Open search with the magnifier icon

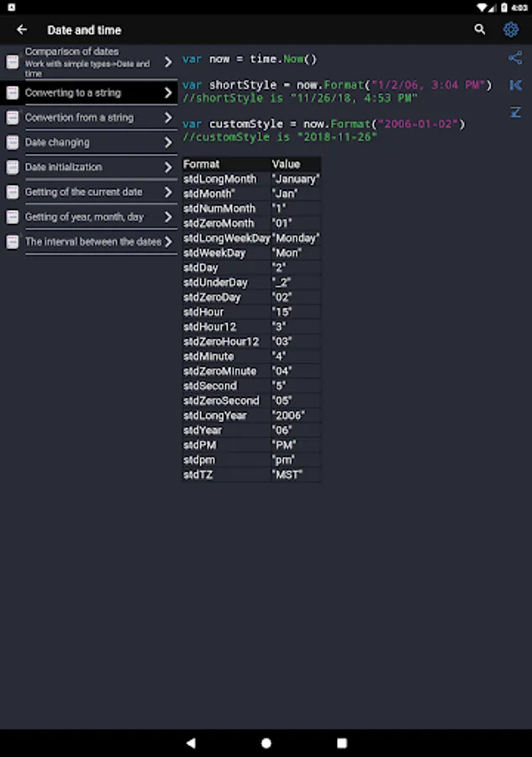tap(480, 29)
